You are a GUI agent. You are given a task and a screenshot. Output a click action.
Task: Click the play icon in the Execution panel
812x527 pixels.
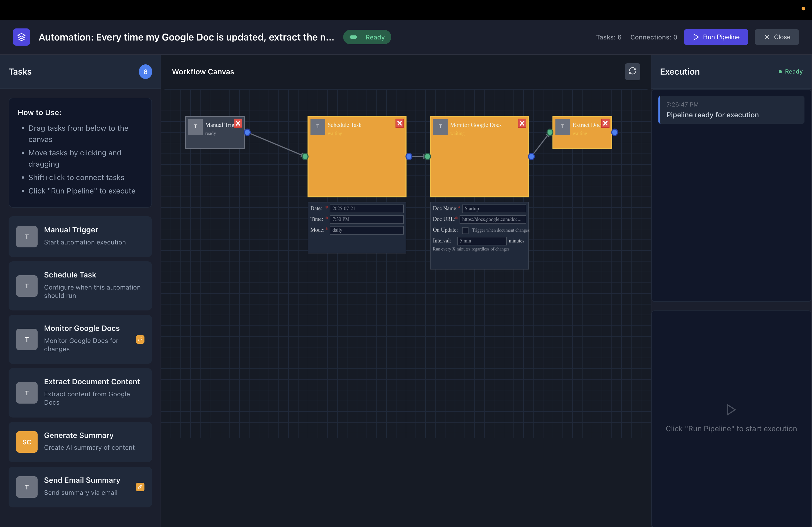pyautogui.click(x=731, y=409)
